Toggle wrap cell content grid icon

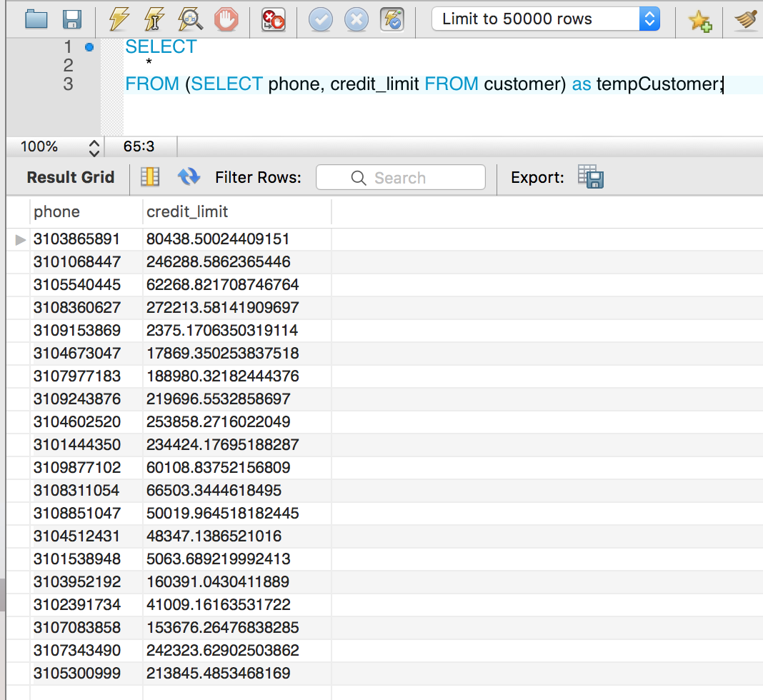(150, 176)
